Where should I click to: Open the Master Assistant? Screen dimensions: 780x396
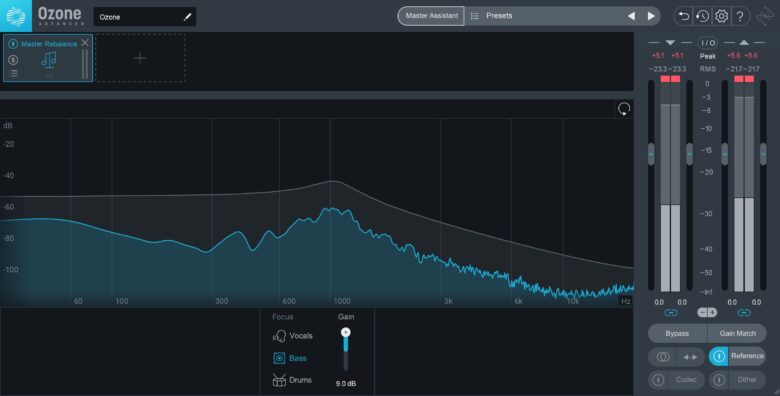[431, 16]
